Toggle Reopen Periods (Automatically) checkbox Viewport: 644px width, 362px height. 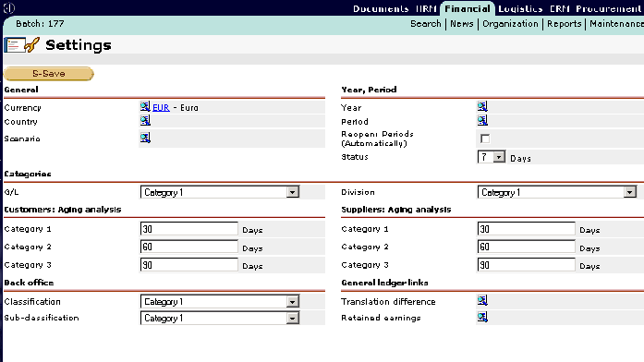[485, 139]
